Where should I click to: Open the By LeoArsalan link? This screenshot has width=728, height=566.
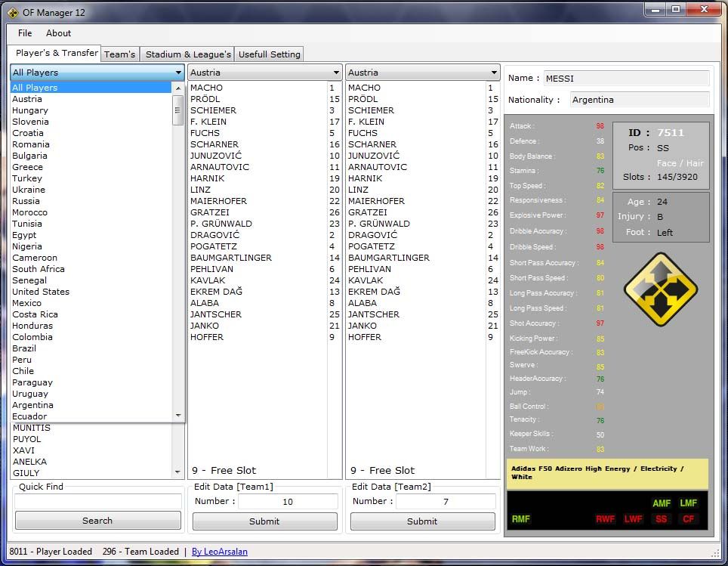point(219,552)
